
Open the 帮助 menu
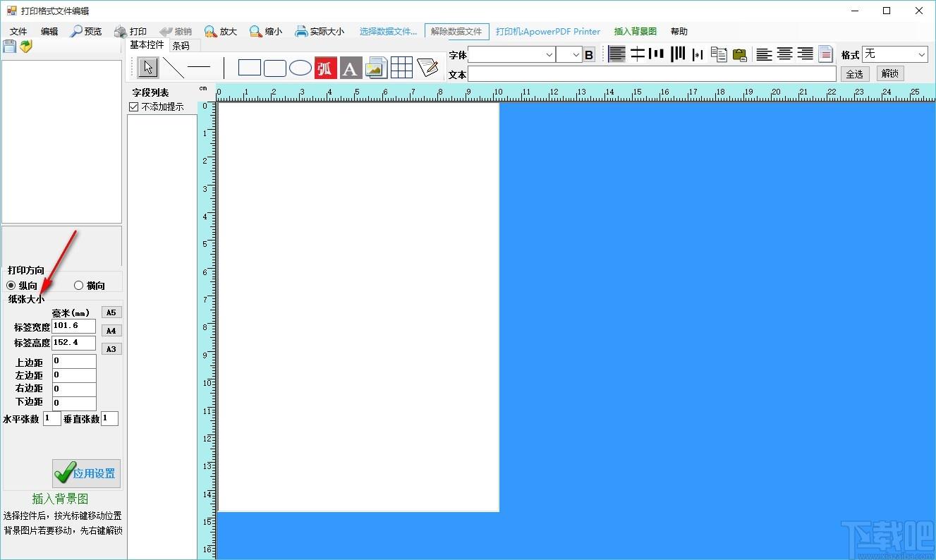point(679,31)
